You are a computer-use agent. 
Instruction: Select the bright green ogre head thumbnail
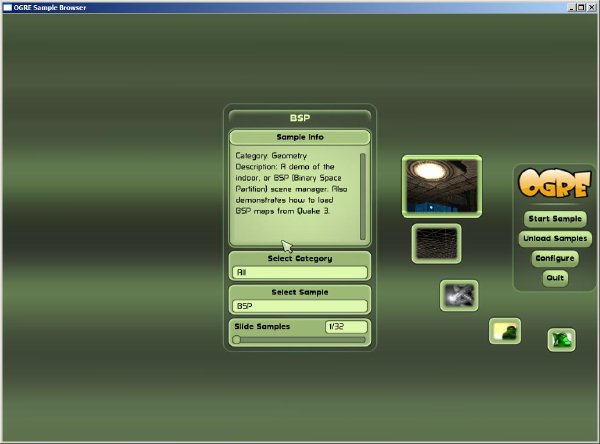561,340
